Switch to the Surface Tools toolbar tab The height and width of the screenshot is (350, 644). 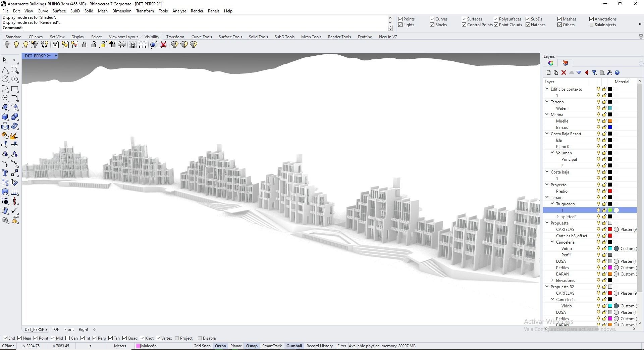point(230,37)
